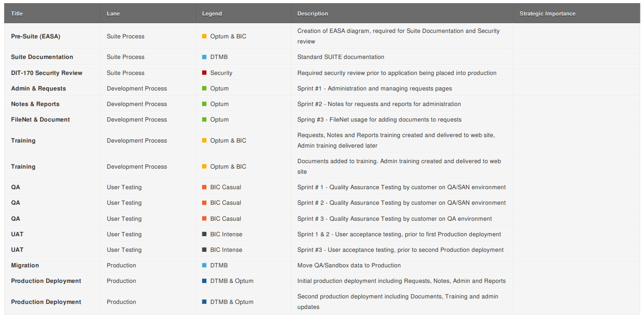Click 'Sprint # 3 - Quality Assurance Testing' description
The image size is (644, 319).
pyautogui.click(x=395, y=218)
